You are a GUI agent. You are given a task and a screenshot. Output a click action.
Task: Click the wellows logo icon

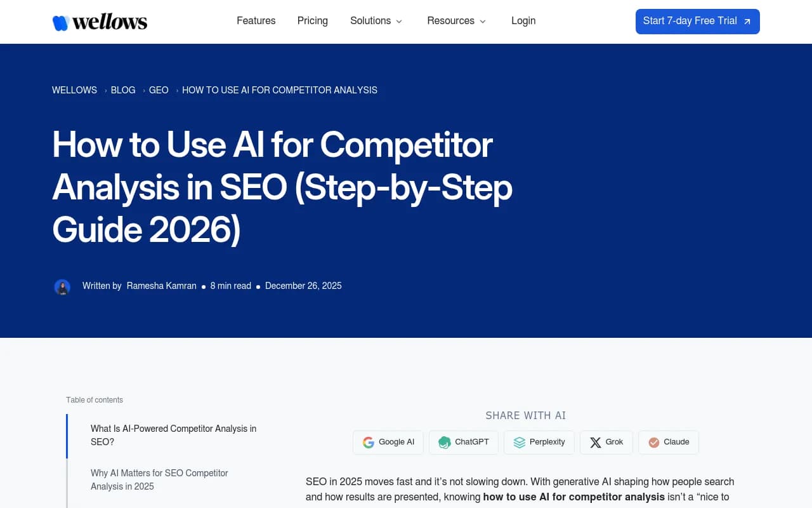click(60, 21)
